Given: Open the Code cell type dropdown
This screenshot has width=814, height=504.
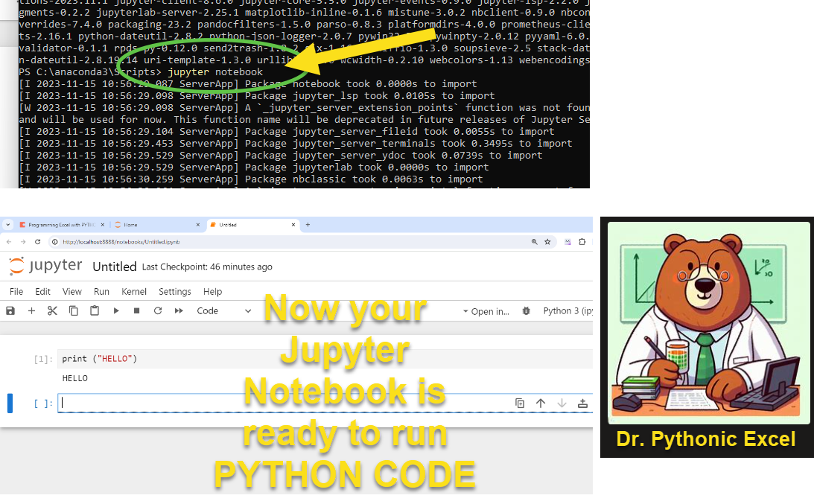Looking at the screenshot, I should 223,311.
